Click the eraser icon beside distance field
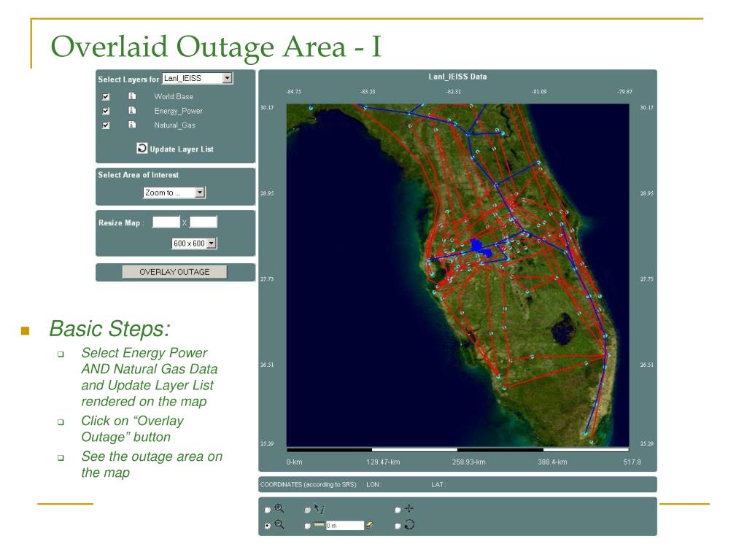Viewport: 747px width, 560px height. click(368, 525)
